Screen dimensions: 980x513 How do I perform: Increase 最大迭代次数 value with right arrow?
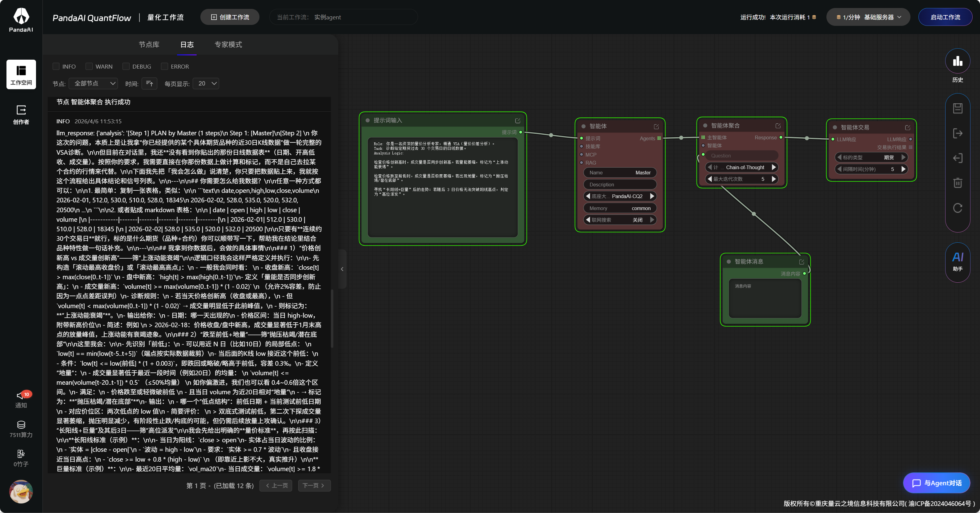click(x=773, y=179)
